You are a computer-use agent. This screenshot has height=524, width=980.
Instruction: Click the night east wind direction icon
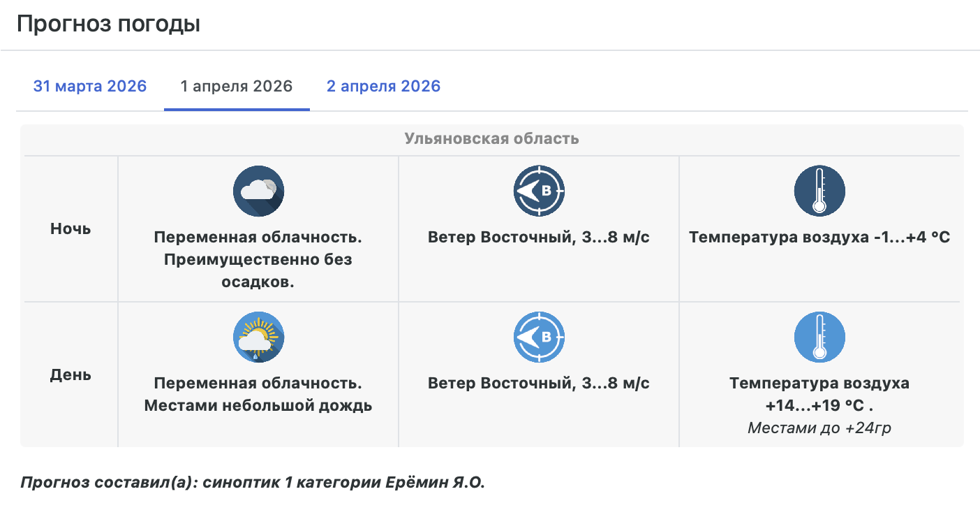539,191
